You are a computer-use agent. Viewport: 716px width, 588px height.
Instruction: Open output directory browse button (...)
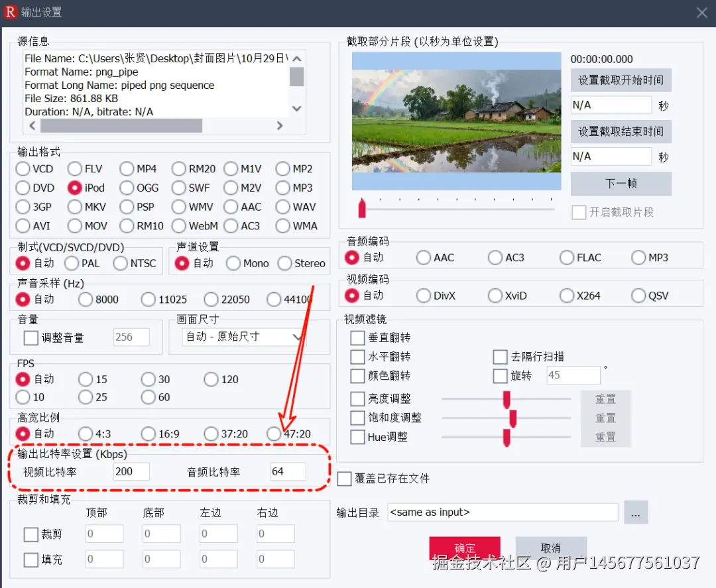(636, 512)
